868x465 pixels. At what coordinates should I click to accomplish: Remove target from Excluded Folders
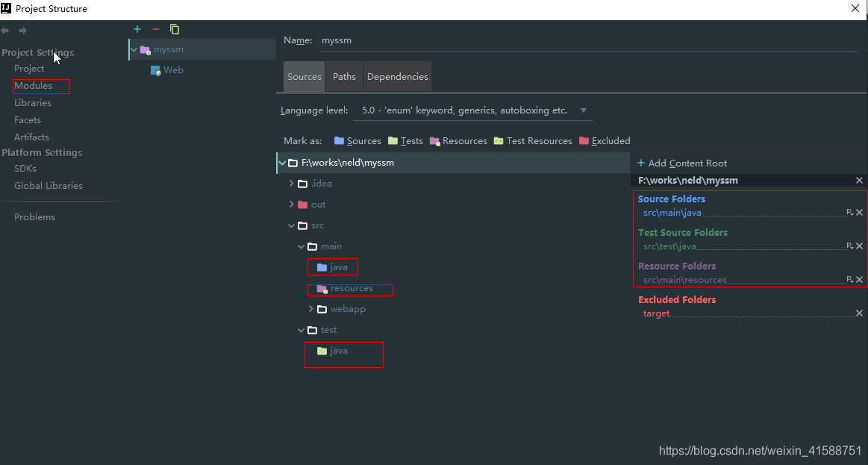pyautogui.click(x=858, y=313)
